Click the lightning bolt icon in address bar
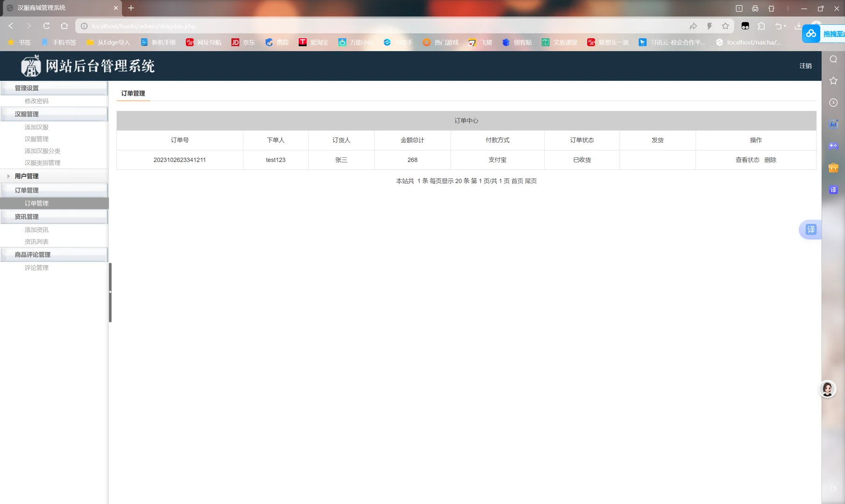The image size is (845, 504). [709, 26]
